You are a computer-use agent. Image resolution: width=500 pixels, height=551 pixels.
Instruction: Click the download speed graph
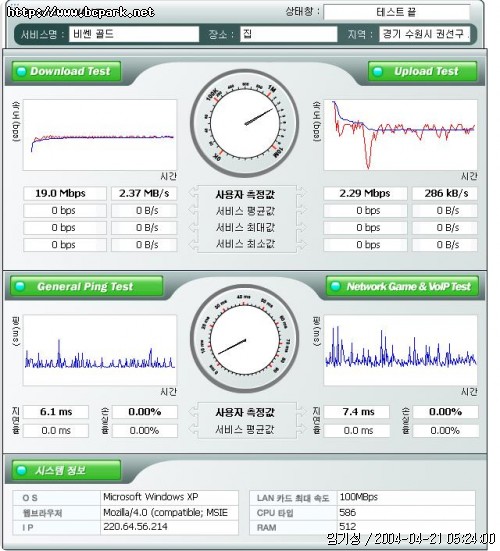pos(100,135)
